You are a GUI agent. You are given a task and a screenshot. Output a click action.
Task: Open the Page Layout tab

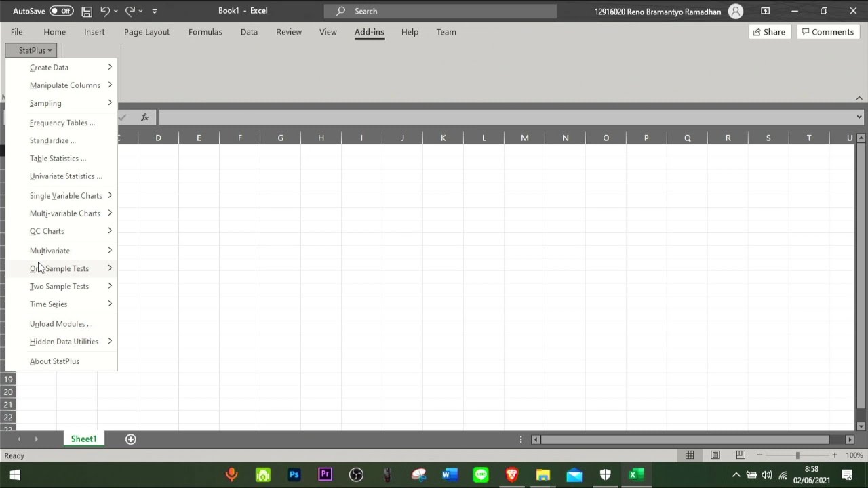tap(146, 32)
